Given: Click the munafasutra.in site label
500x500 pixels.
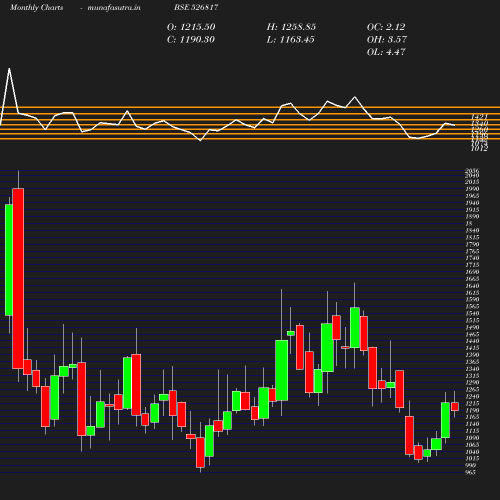Looking at the screenshot, I should click(114, 8).
